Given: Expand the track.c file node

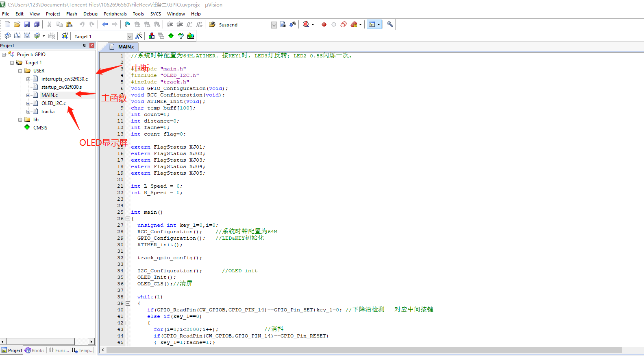Looking at the screenshot, I should [28, 112].
